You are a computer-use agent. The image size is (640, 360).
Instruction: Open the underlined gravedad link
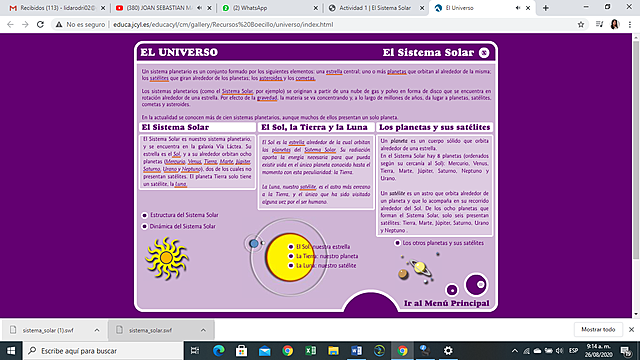coord(267,98)
